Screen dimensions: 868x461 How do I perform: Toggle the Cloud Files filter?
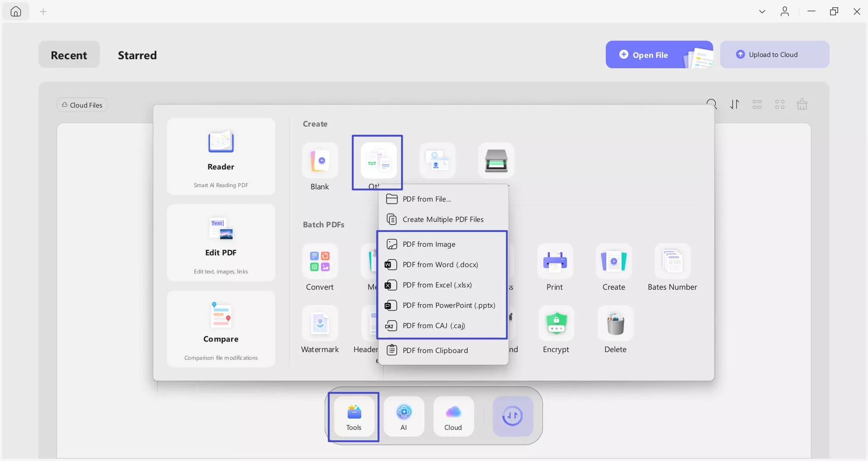82,104
